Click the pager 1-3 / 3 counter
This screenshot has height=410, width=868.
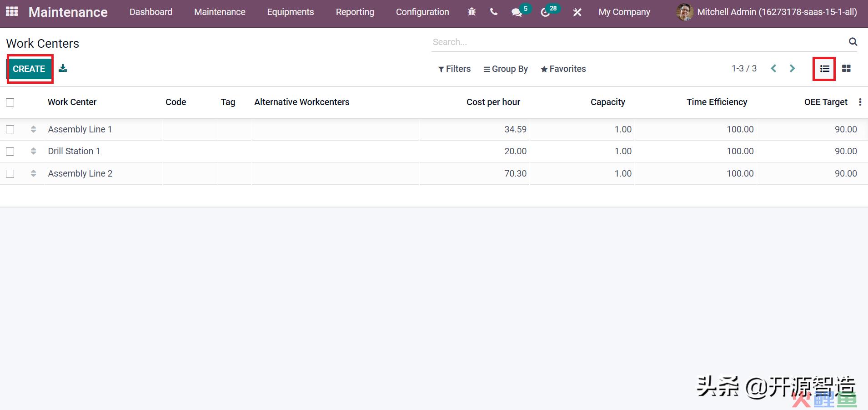tap(744, 69)
